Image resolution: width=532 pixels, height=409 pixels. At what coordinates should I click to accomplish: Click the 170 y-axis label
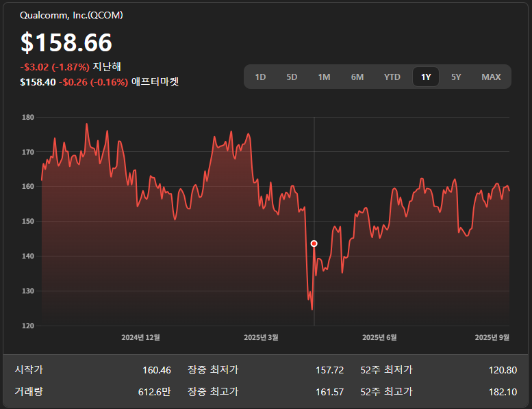28,152
